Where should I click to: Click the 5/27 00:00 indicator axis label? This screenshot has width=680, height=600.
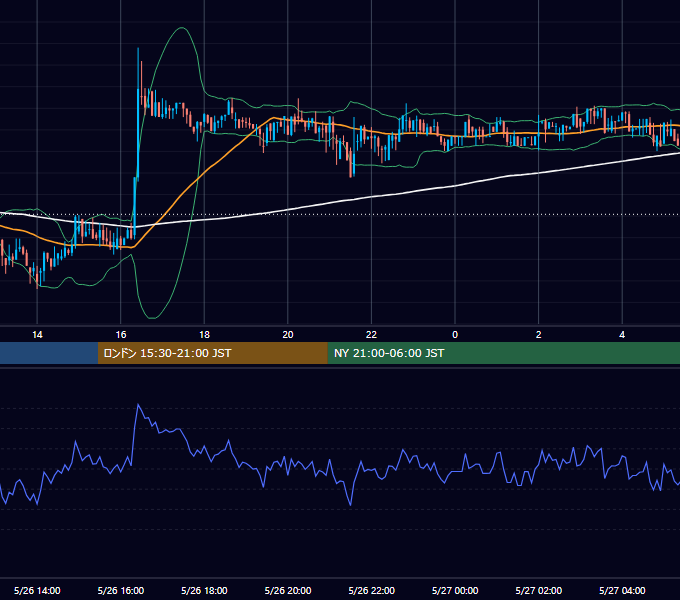point(455,590)
